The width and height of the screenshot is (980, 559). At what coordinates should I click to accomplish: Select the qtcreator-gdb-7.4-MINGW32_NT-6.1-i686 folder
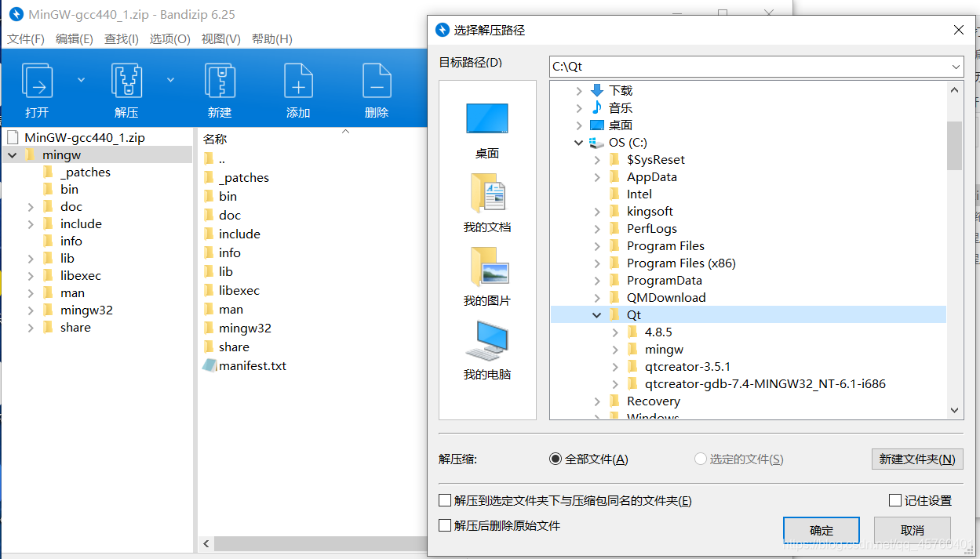[x=765, y=384]
